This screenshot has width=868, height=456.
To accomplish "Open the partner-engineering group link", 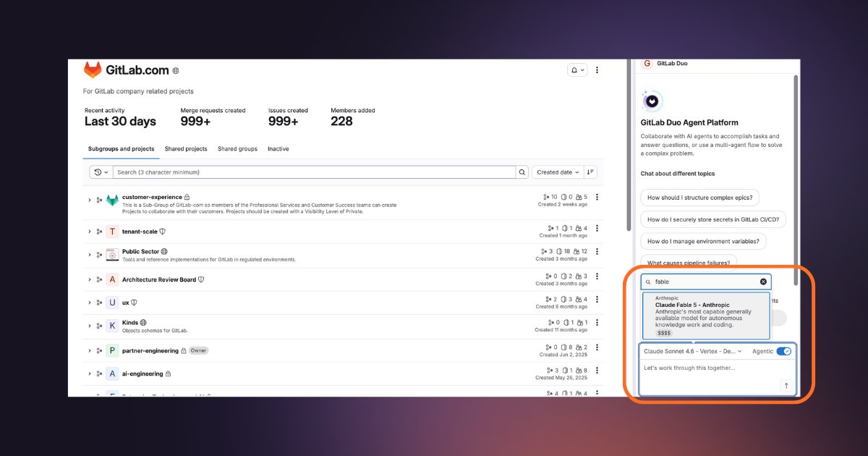I will (x=150, y=350).
